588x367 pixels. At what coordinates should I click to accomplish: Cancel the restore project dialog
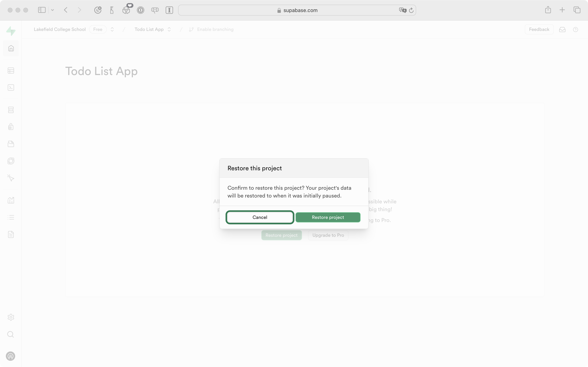pos(260,217)
